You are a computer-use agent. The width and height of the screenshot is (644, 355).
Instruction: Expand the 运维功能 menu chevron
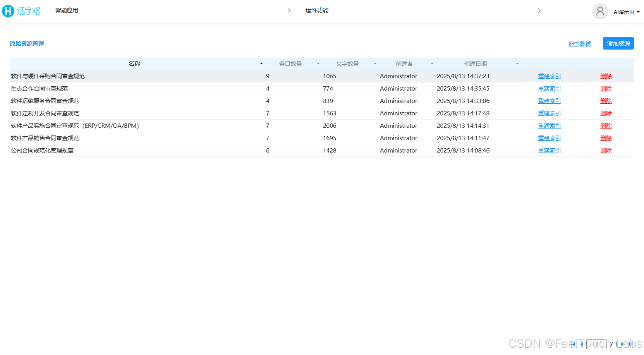click(x=539, y=10)
